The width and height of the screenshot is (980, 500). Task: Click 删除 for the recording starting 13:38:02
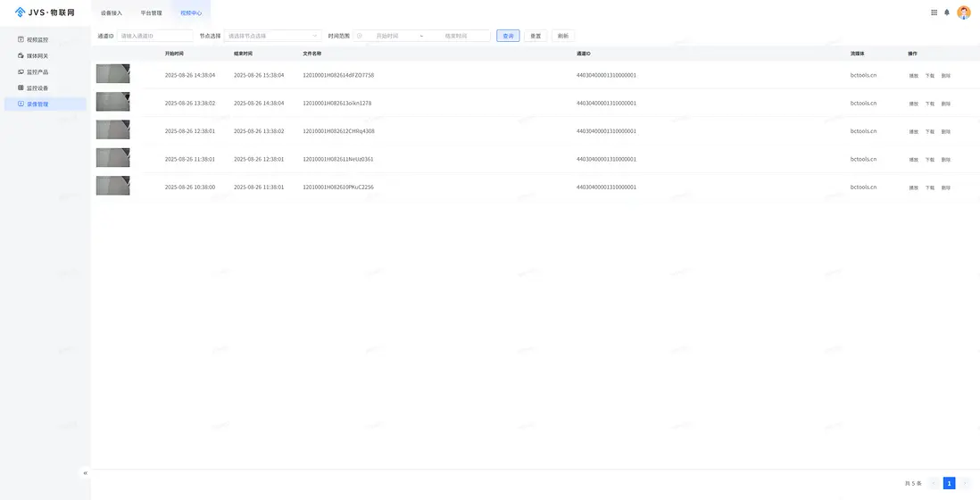coord(946,104)
